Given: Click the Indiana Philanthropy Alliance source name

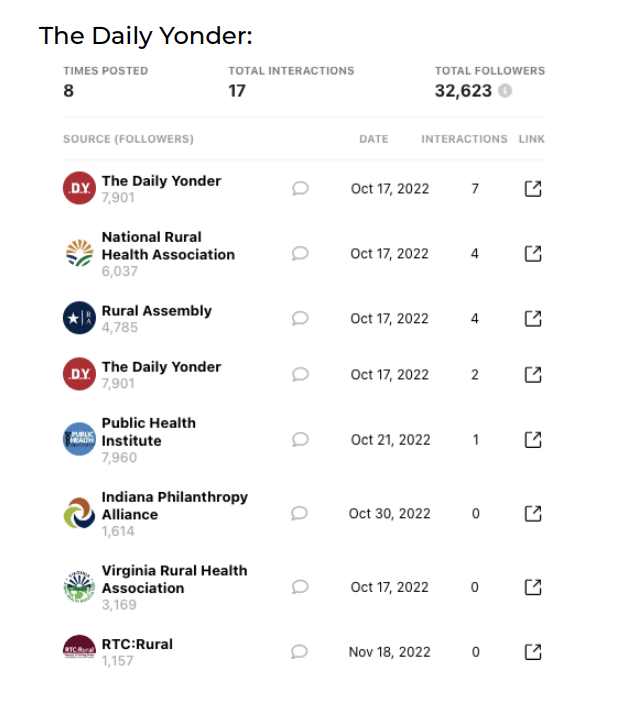Looking at the screenshot, I should point(174,506).
